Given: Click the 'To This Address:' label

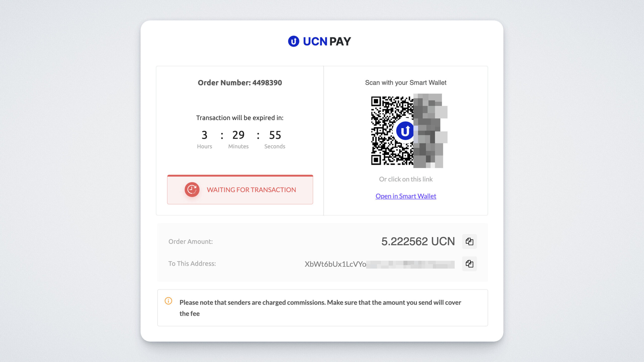Looking at the screenshot, I should 192,264.
